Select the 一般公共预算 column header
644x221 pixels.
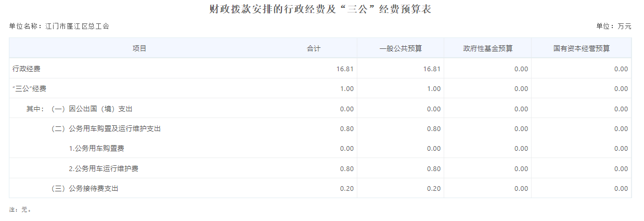coord(400,49)
